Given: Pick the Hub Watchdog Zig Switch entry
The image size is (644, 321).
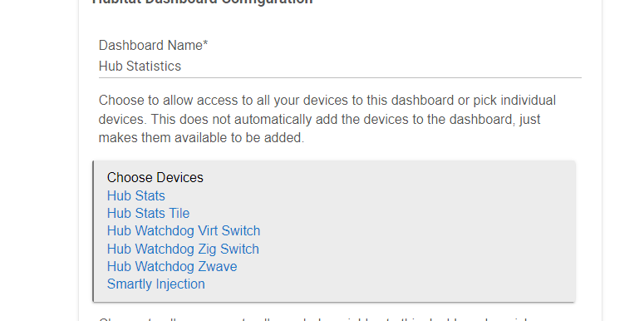Looking at the screenshot, I should (183, 249).
